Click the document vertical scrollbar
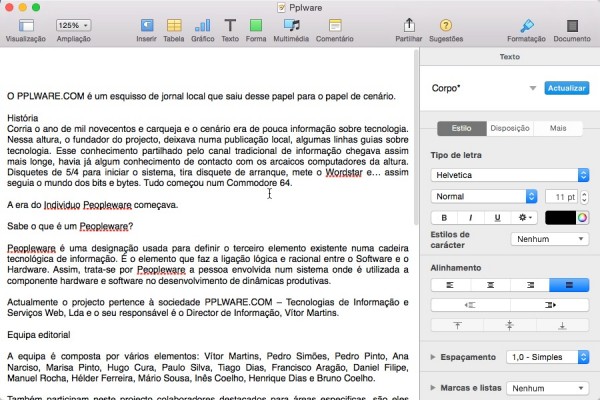 (x=416, y=138)
